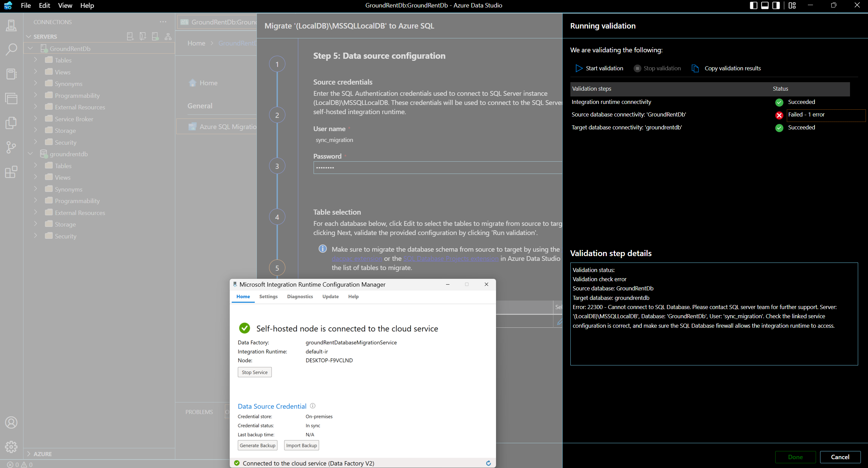Open the Accounts icon in activity bar
The image size is (868, 468).
(11, 422)
